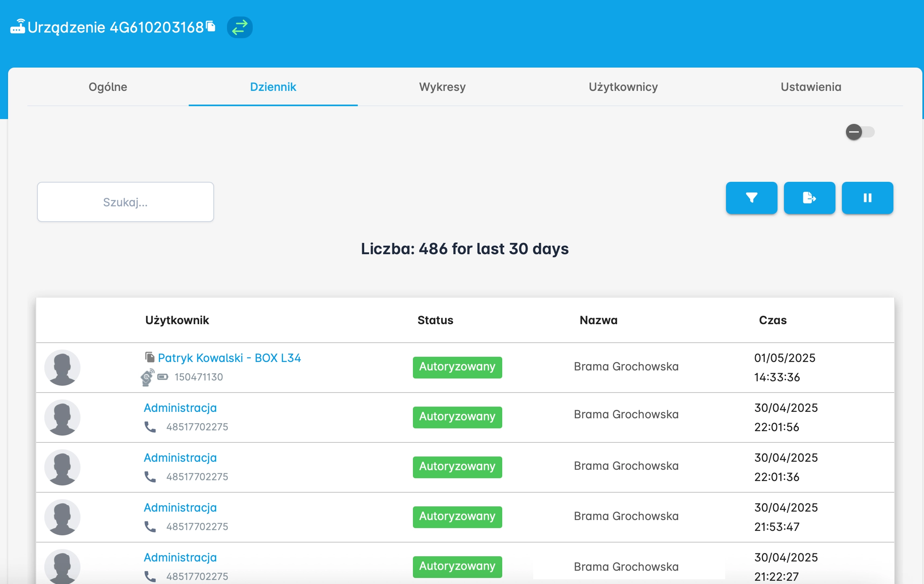The width and height of the screenshot is (924, 584).
Task: Open the Wykresy tab
Action: 442,87
